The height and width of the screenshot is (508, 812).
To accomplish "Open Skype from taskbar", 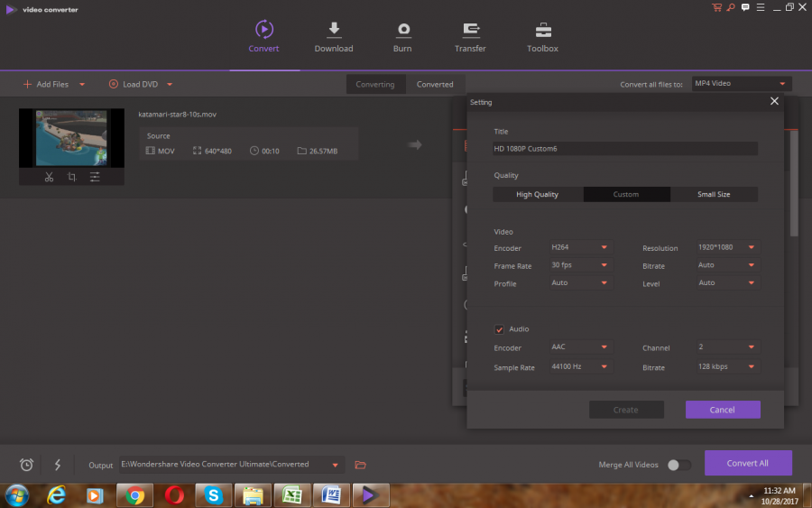I will [213, 495].
